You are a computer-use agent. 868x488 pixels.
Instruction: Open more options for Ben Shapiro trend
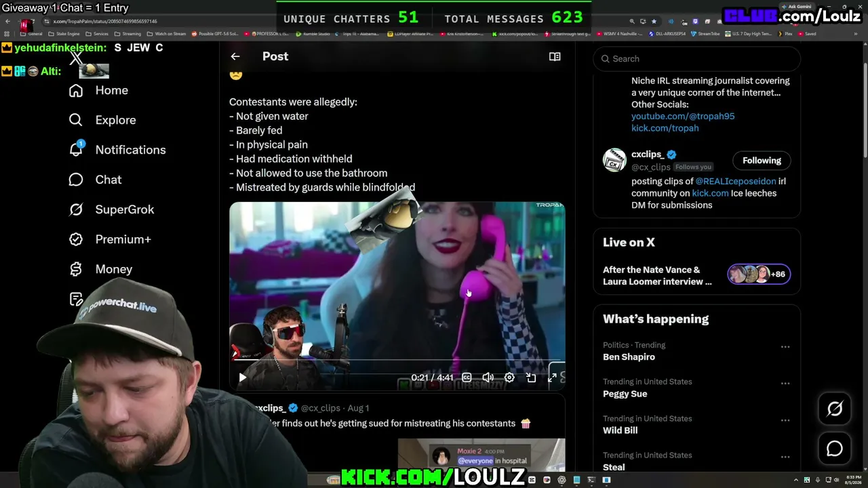point(785,346)
